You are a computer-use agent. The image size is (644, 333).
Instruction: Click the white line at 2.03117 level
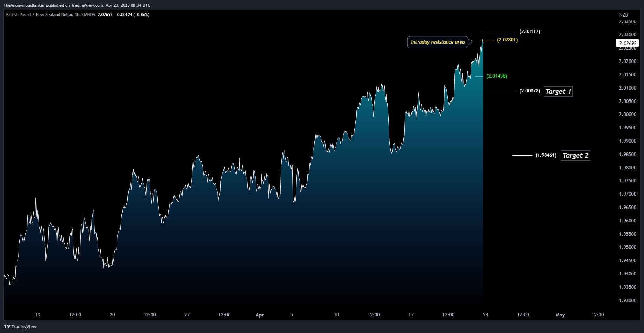click(x=499, y=32)
